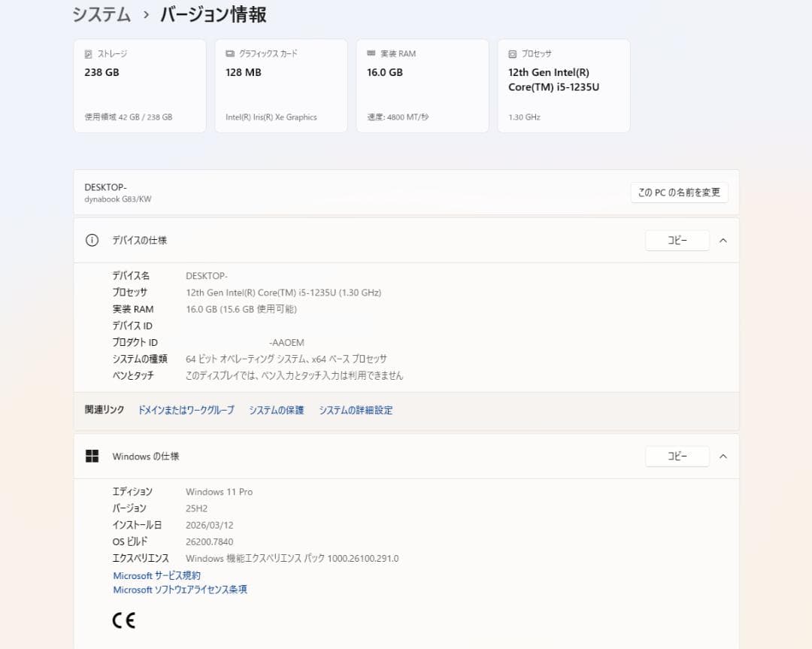Click the 関連リンク label
The height and width of the screenshot is (649, 812).
point(105,410)
